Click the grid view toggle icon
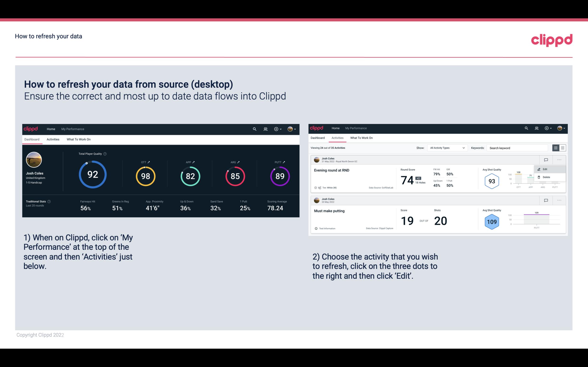Viewport: 588px width, 367px height. coord(562,148)
